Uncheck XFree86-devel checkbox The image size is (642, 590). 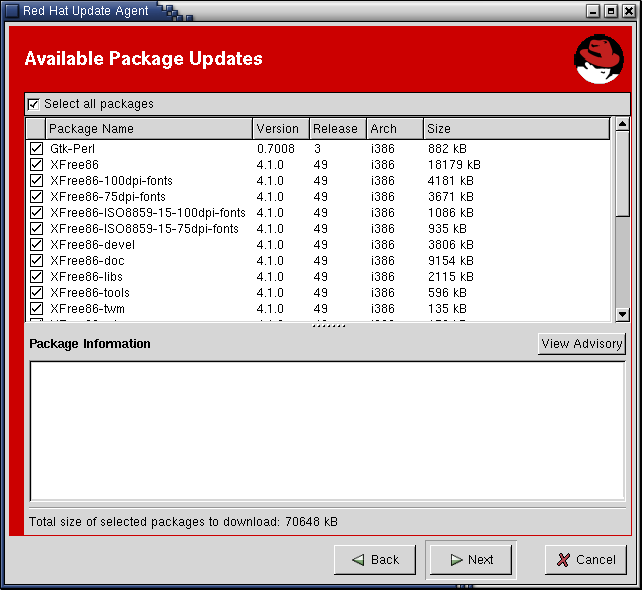pos(36,244)
